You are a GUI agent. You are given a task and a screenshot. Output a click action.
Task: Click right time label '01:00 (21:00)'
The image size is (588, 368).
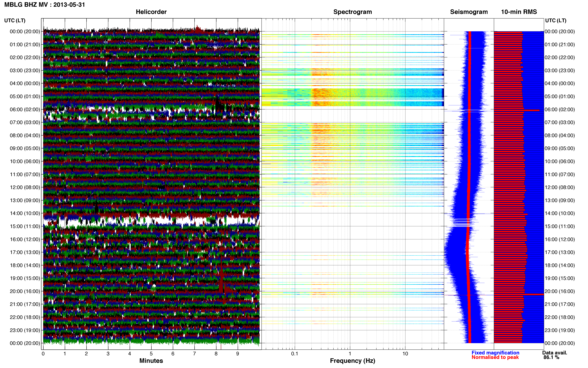[x=560, y=45]
